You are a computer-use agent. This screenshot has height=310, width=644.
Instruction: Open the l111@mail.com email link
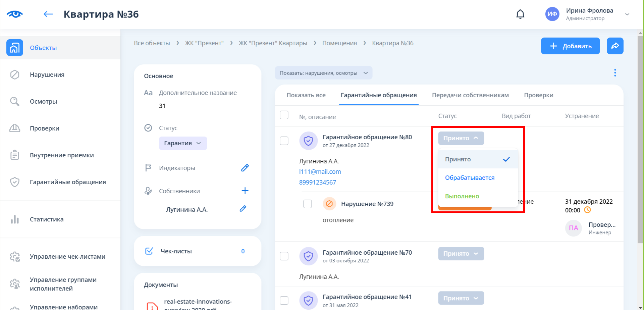[320, 172]
